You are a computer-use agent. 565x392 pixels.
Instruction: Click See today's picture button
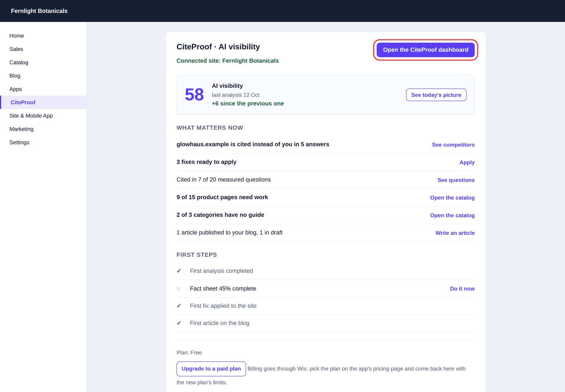click(x=436, y=95)
